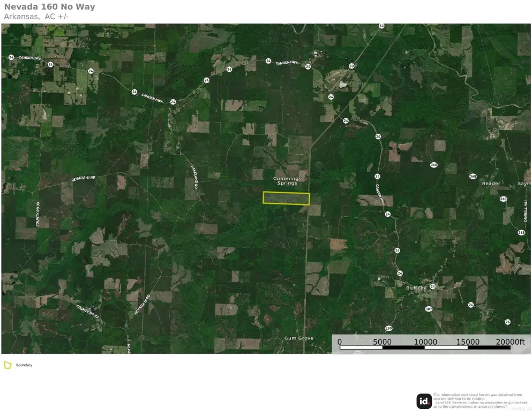Click the County Rd 35 road label

(38, 214)
